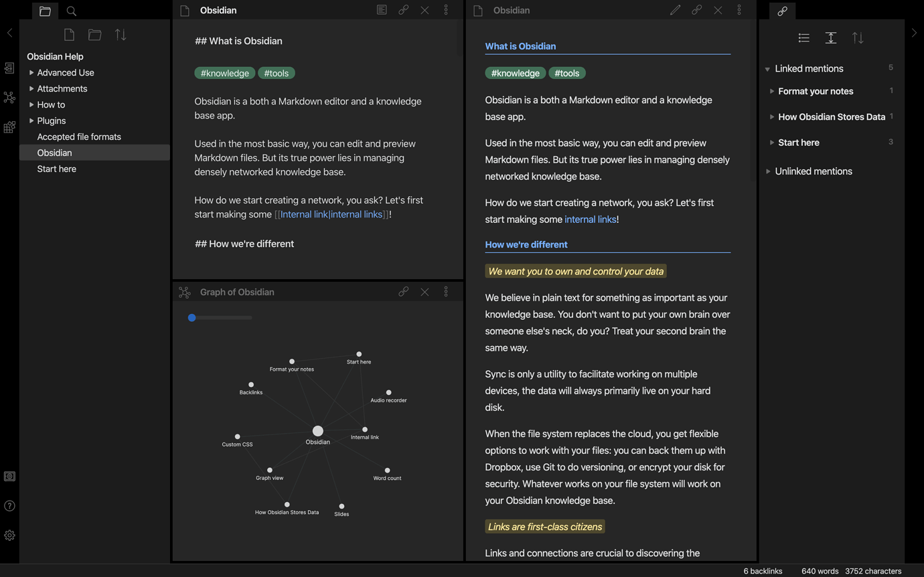Follow internal links link in preview
The height and width of the screenshot is (577, 924).
coord(590,219)
